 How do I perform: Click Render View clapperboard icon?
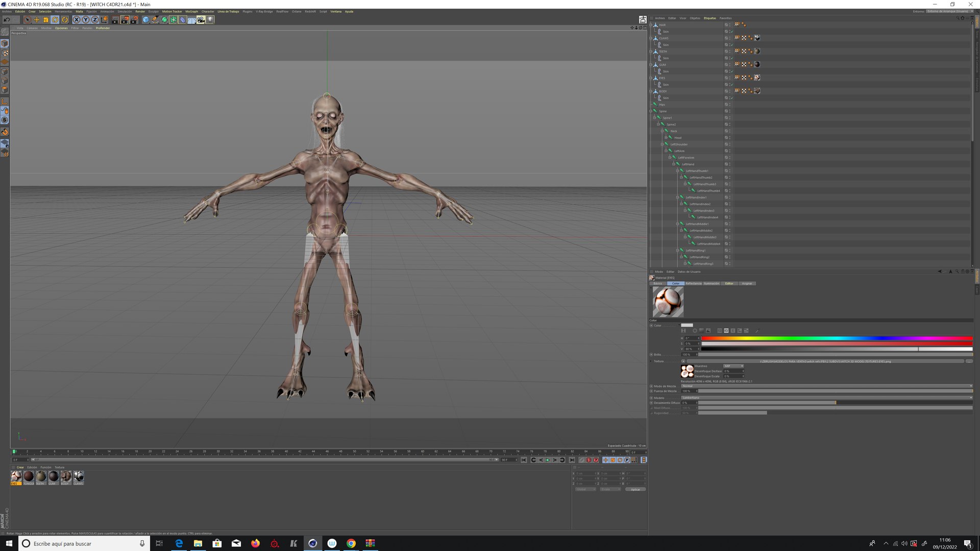point(115,20)
